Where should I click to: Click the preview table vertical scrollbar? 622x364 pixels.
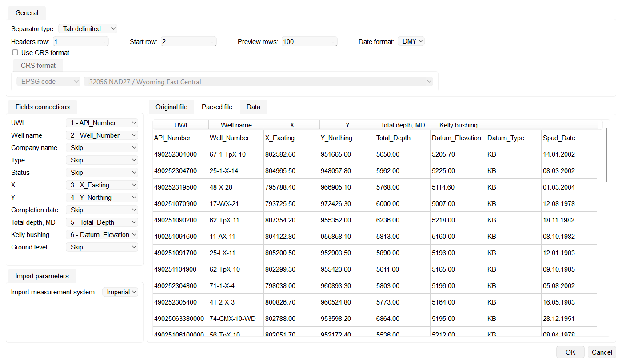[606, 154]
